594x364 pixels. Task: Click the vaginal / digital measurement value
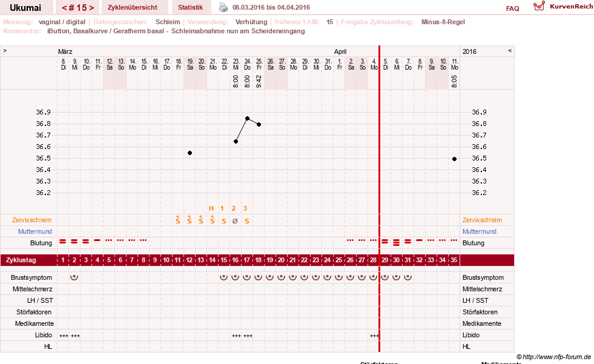62,22
